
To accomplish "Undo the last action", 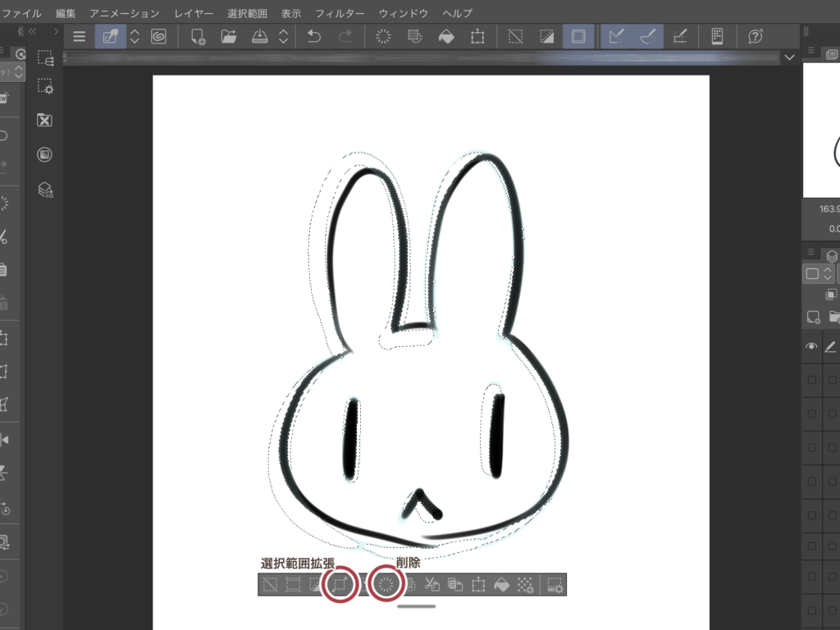I will tap(314, 36).
